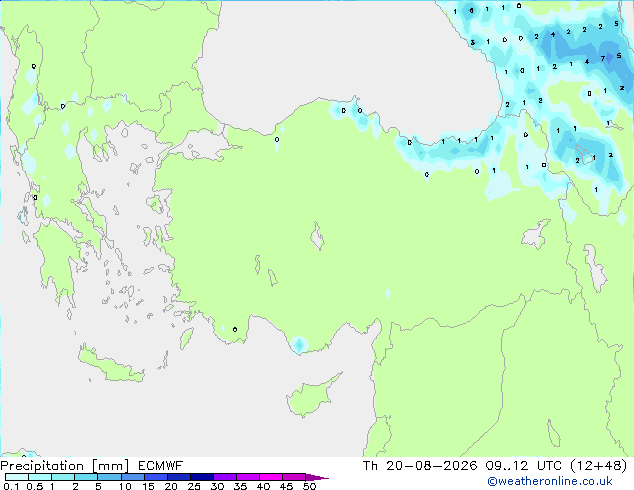Select the legend swatch between 15 and 20
The height and width of the screenshot is (490, 634).
(x=156, y=477)
